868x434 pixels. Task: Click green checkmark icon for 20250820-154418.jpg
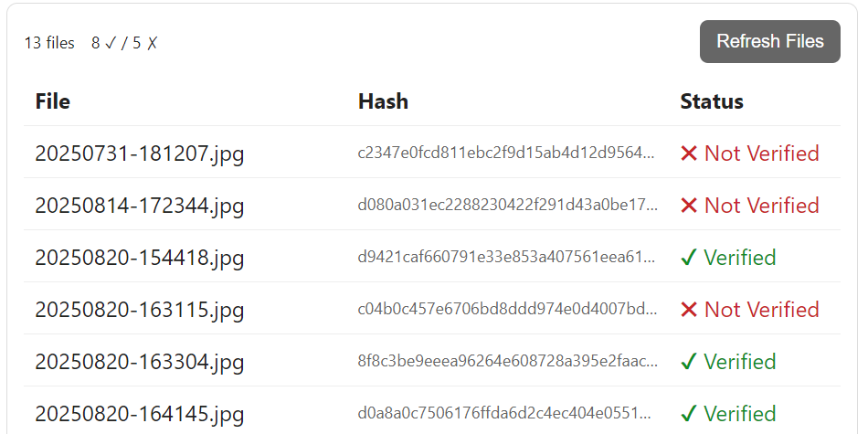[x=689, y=259]
